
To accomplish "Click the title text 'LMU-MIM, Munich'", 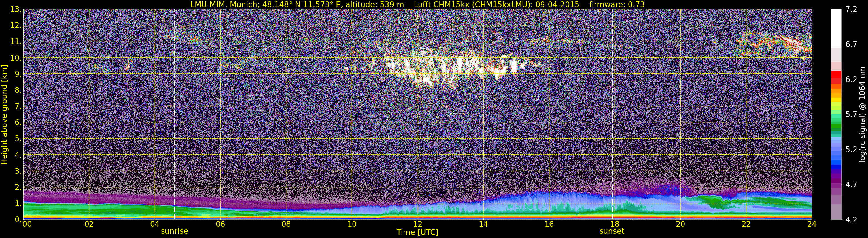I will point(224,4).
